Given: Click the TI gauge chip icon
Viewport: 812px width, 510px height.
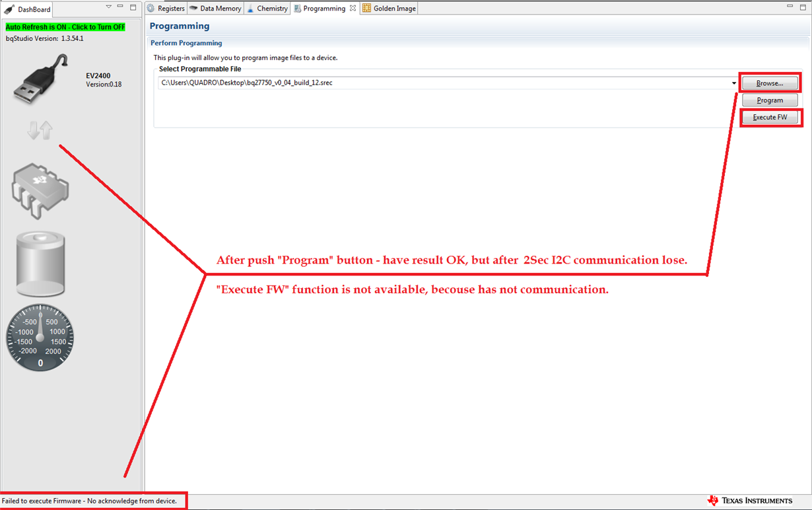Looking at the screenshot, I should [40, 191].
